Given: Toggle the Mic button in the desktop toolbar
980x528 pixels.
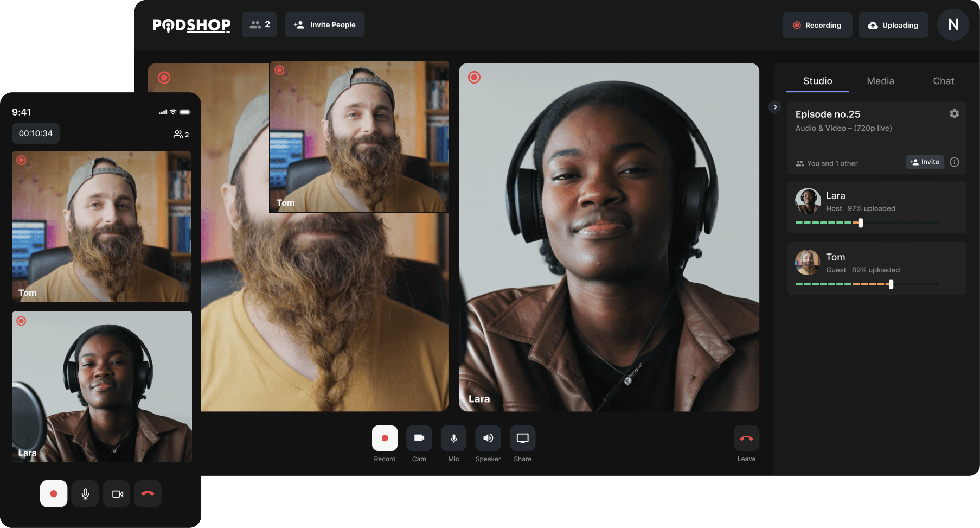Looking at the screenshot, I should pos(453,438).
